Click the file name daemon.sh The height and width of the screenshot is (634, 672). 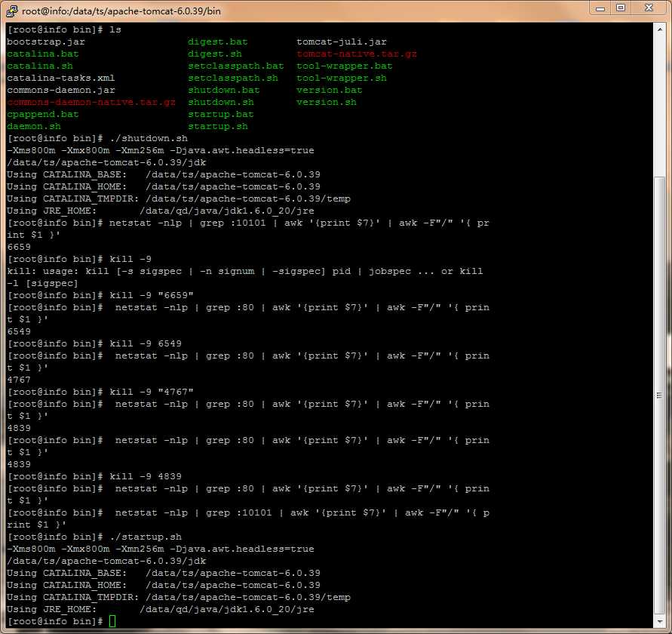tap(34, 126)
